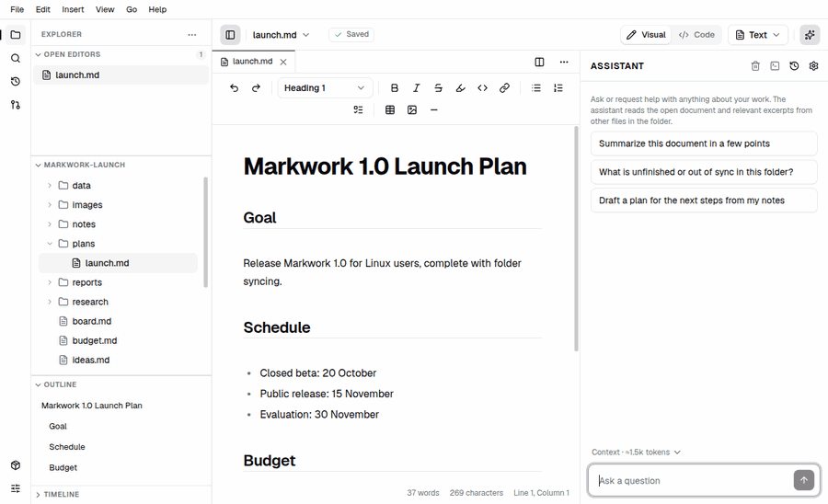Collapse the Open Editors section

(121, 54)
